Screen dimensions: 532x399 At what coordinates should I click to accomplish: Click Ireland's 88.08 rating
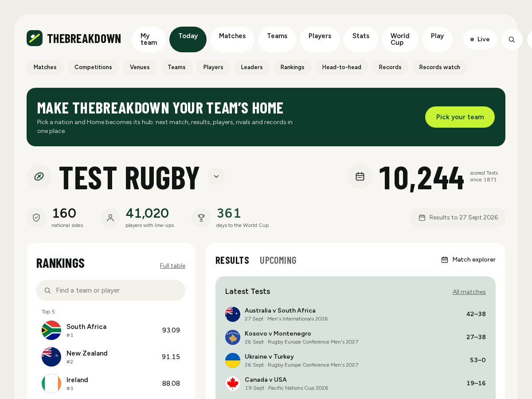click(x=171, y=383)
